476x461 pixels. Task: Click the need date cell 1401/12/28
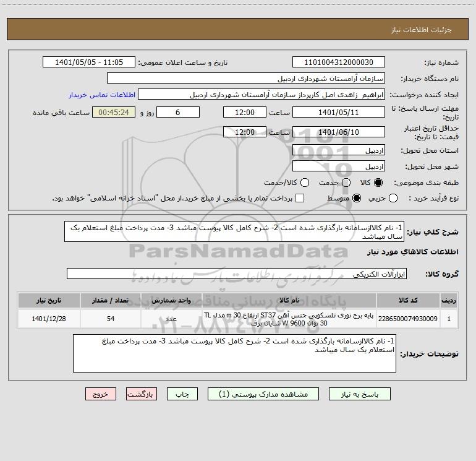pos(49,319)
